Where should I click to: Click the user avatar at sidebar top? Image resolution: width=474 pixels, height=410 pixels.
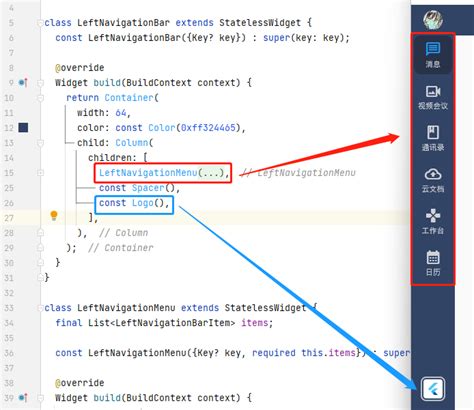pyautogui.click(x=433, y=20)
